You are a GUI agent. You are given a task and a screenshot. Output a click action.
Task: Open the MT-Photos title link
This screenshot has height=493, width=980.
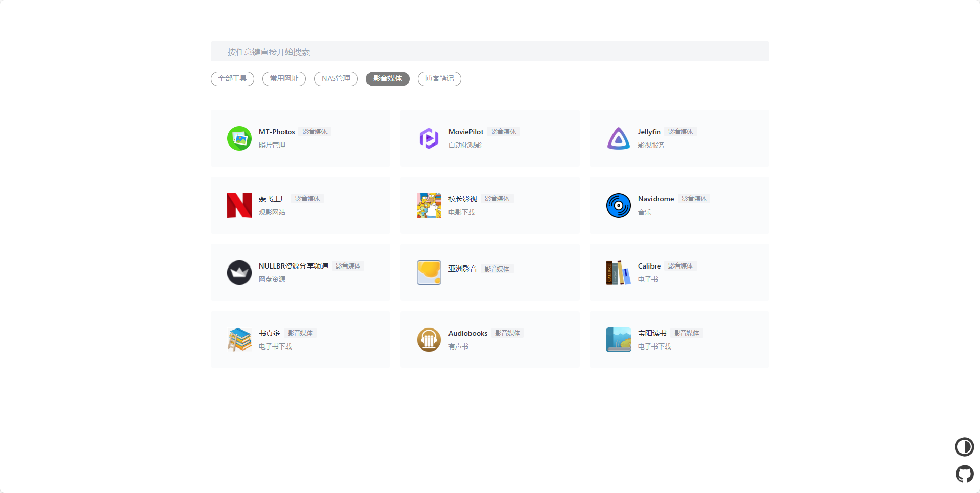277,132
